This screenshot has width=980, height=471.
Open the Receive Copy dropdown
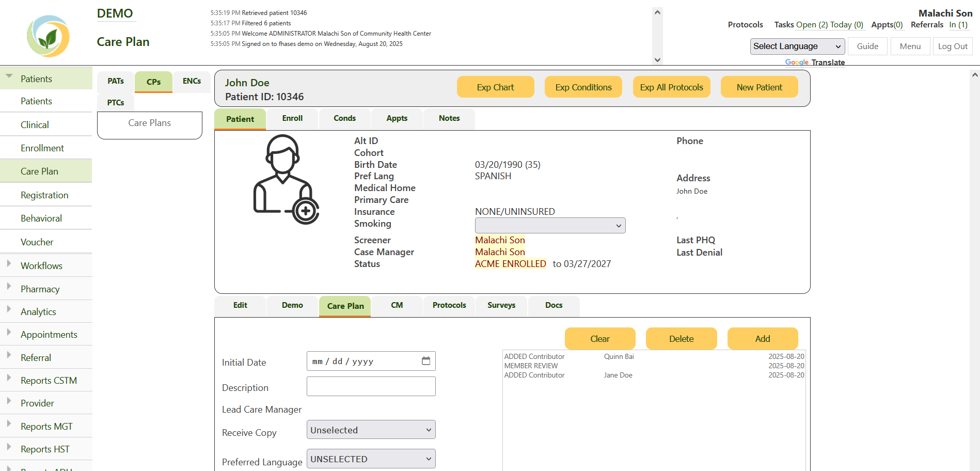[371, 430]
